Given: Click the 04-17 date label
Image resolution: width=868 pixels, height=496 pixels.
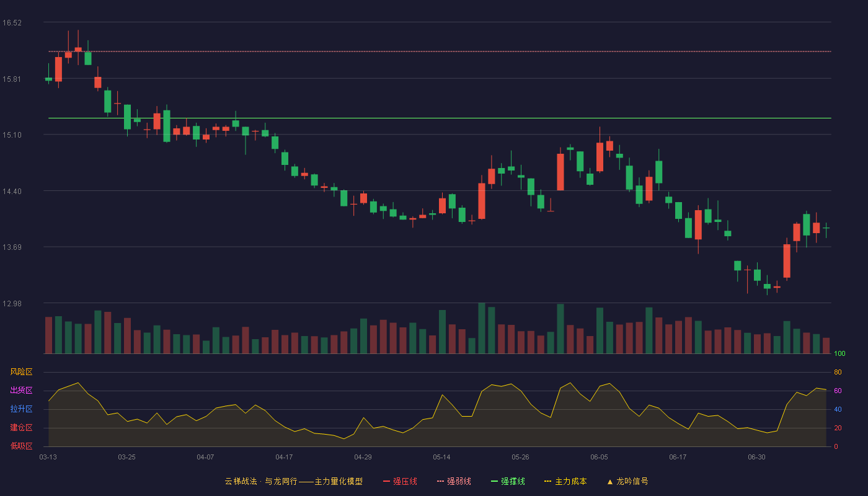Looking at the screenshot, I should 284,457.
